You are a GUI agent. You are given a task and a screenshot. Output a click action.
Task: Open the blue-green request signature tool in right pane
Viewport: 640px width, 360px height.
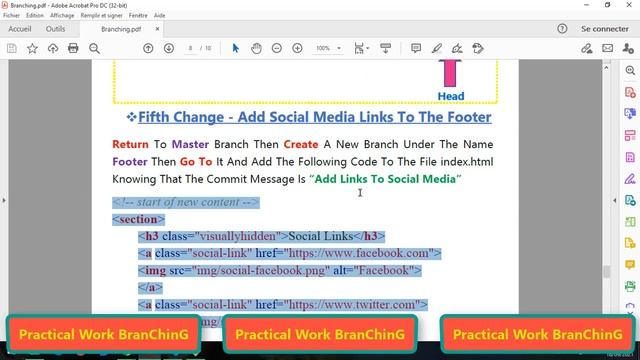[630, 200]
